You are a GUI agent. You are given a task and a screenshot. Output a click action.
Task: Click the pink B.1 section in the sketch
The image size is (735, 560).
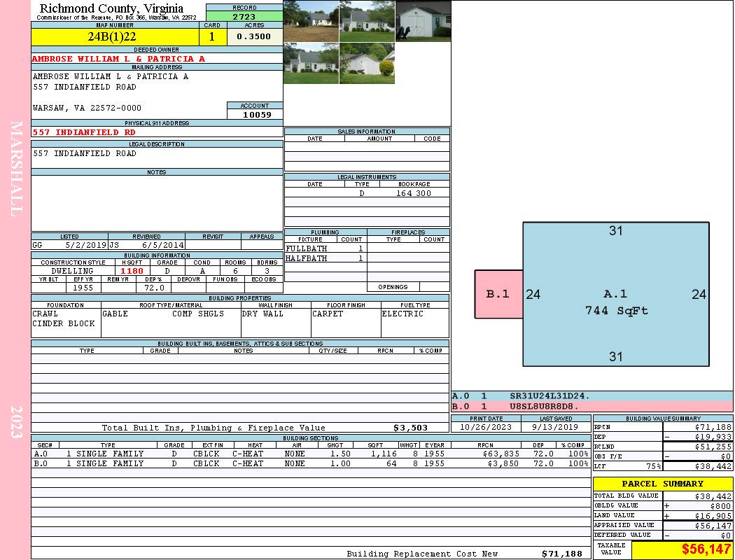click(498, 294)
